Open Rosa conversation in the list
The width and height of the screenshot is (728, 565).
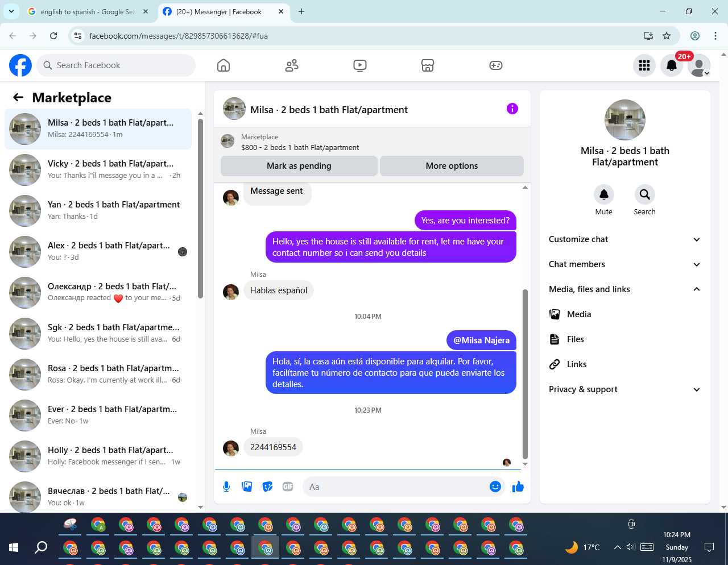pyautogui.click(x=98, y=375)
